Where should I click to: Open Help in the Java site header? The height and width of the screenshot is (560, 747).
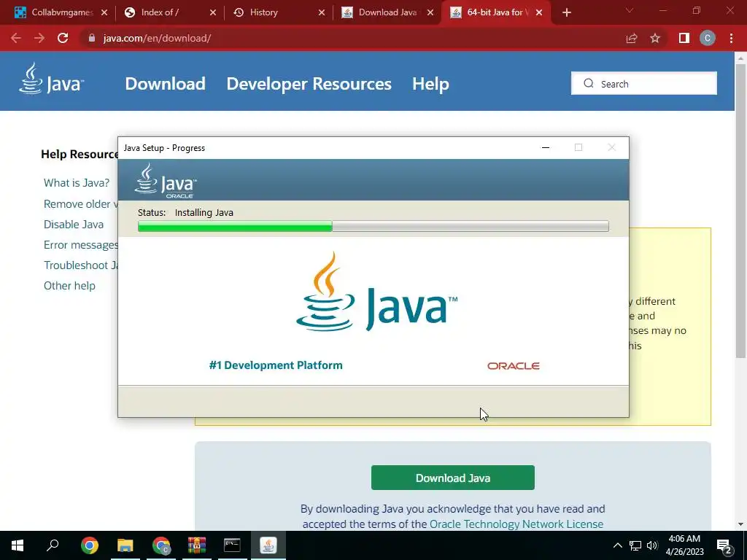coord(430,84)
